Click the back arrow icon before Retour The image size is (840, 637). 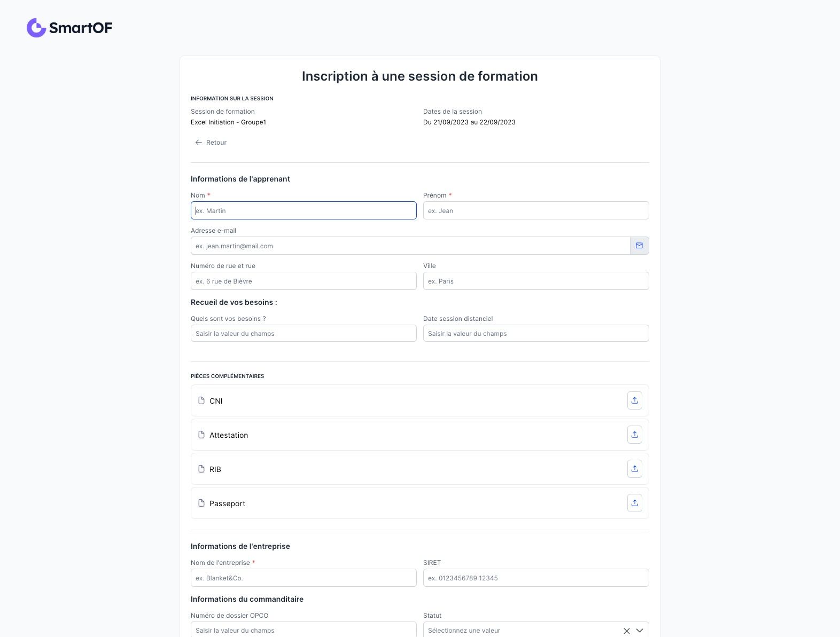199,143
